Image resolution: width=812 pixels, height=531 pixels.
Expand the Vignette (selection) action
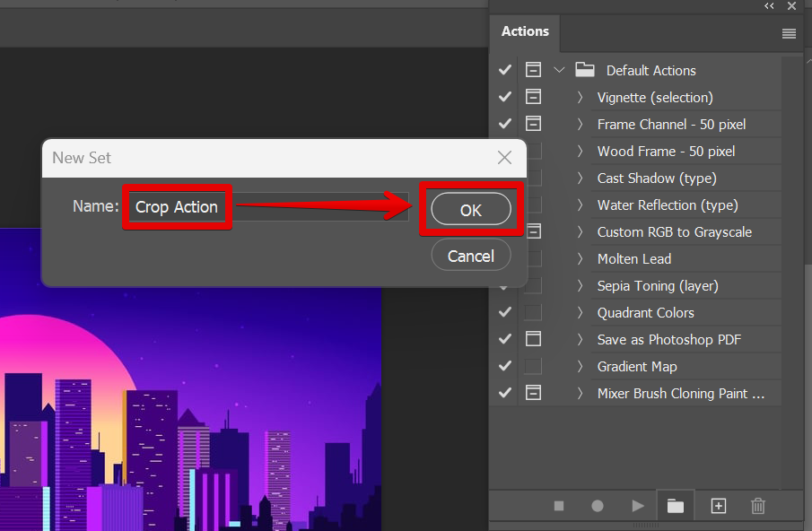coord(580,97)
